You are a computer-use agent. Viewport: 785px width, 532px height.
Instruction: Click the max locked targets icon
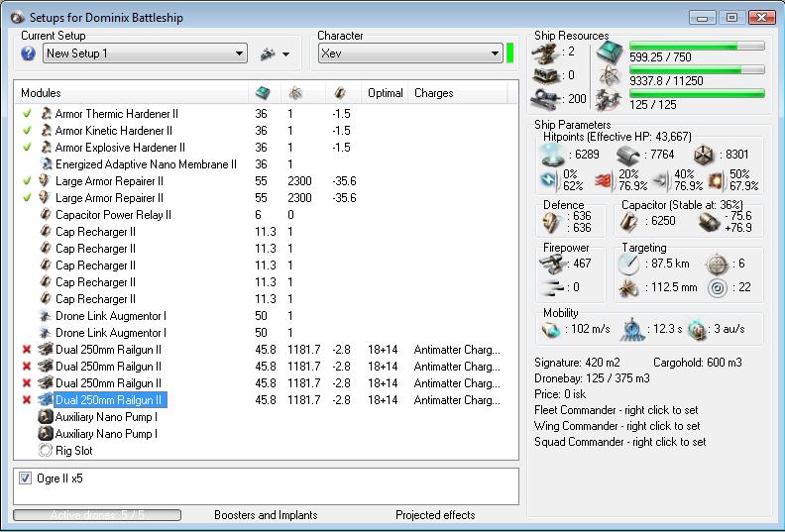(717, 265)
